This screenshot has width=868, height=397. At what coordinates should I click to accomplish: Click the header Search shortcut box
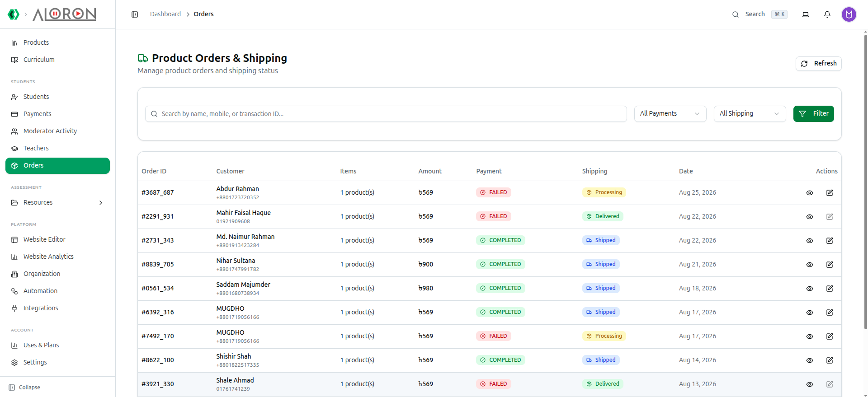coord(779,14)
